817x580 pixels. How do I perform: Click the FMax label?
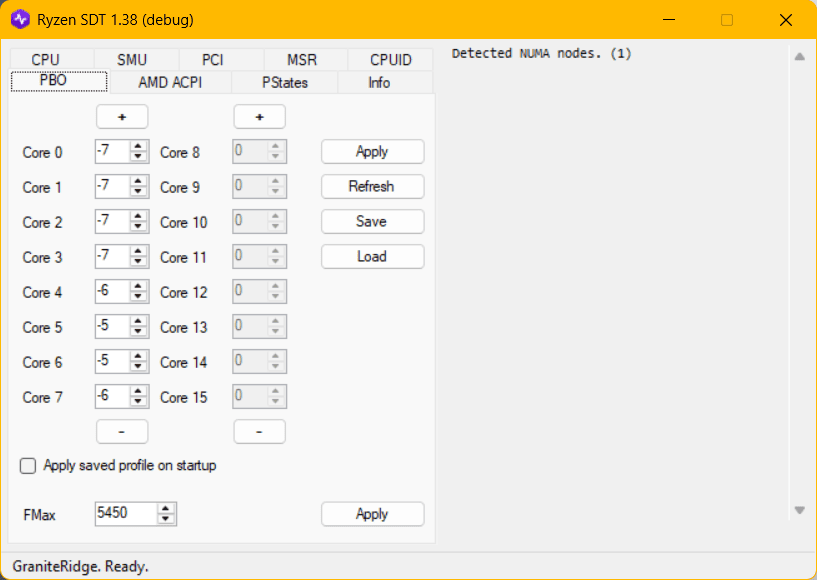click(x=40, y=515)
